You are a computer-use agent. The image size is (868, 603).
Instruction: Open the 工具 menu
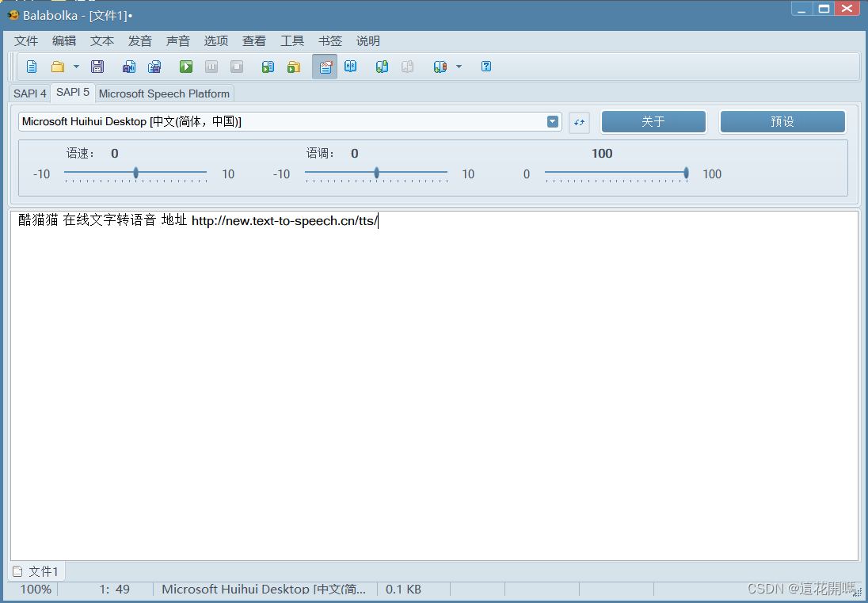[292, 41]
